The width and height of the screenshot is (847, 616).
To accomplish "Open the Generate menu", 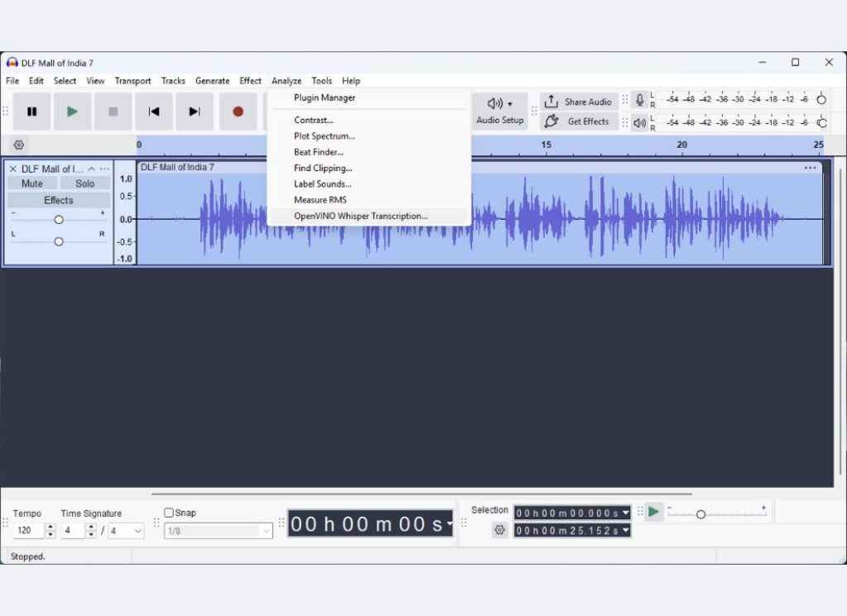I will (213, 81).
